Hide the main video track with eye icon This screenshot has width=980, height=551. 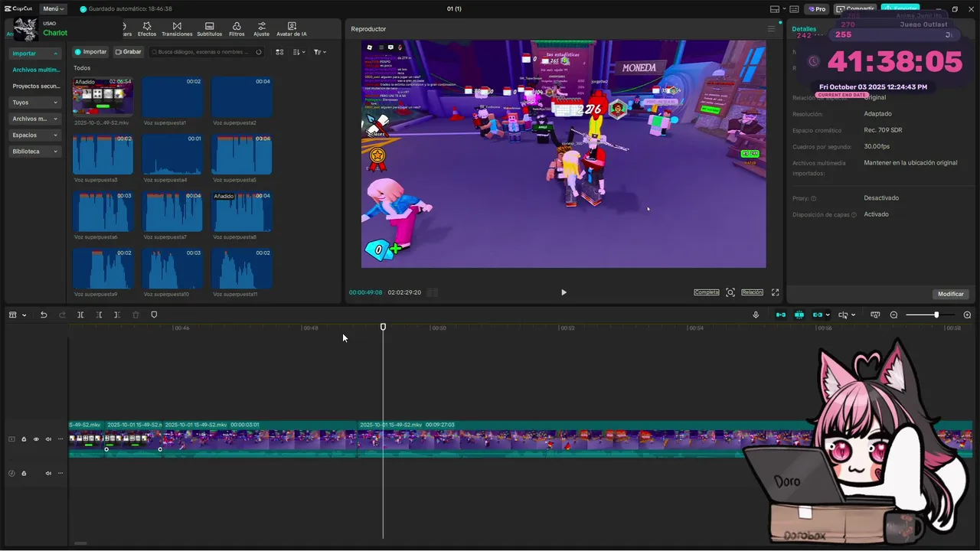[x=36, y=439]
